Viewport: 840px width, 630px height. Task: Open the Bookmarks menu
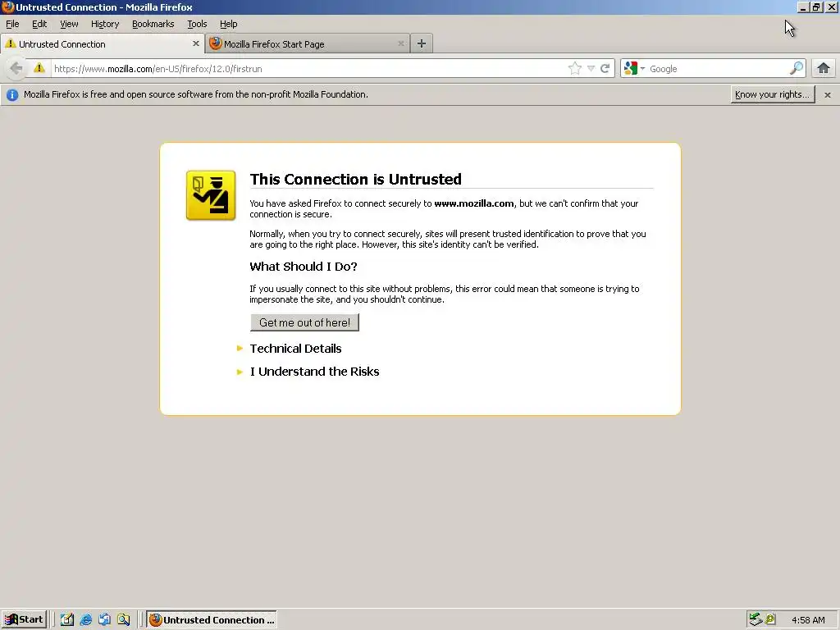(x=153, y=24)
